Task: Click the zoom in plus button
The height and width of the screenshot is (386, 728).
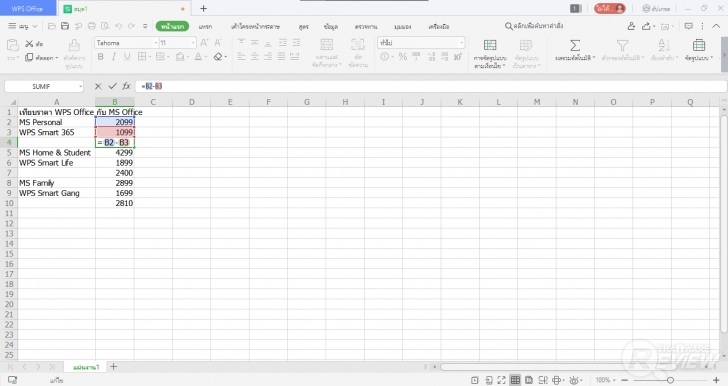Action: click(716, 380)
